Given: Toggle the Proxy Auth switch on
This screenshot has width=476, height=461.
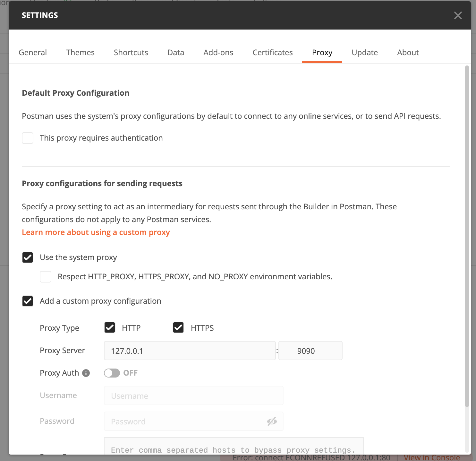Looking at the screenshot, I should [x=112, y=373].
